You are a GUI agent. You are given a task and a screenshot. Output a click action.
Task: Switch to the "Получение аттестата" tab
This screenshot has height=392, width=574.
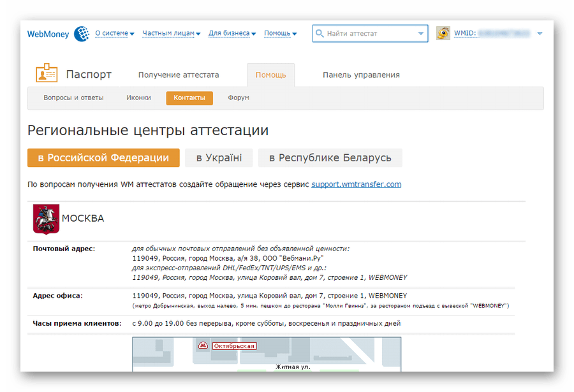[179, 75]
